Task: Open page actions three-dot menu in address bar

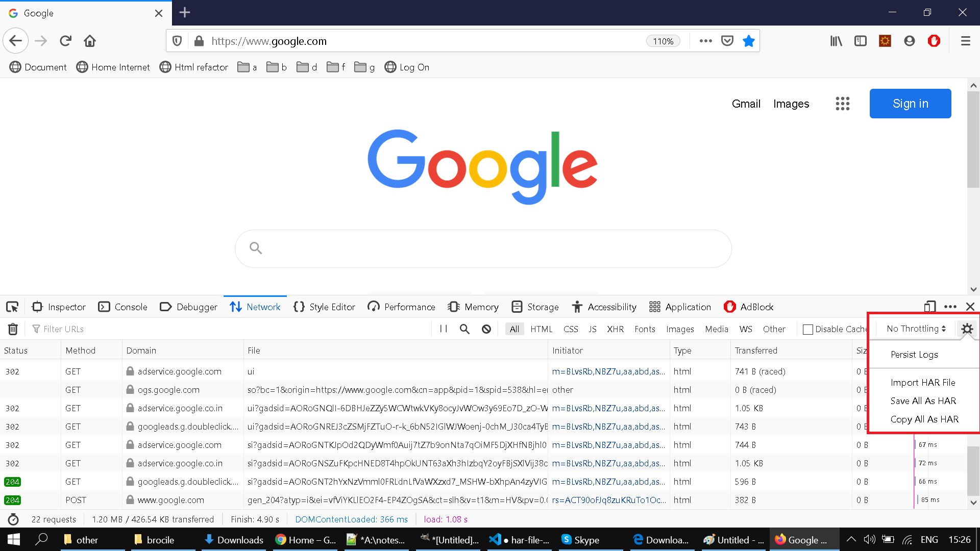Action: pyautogui.click(x=705, y=41)
